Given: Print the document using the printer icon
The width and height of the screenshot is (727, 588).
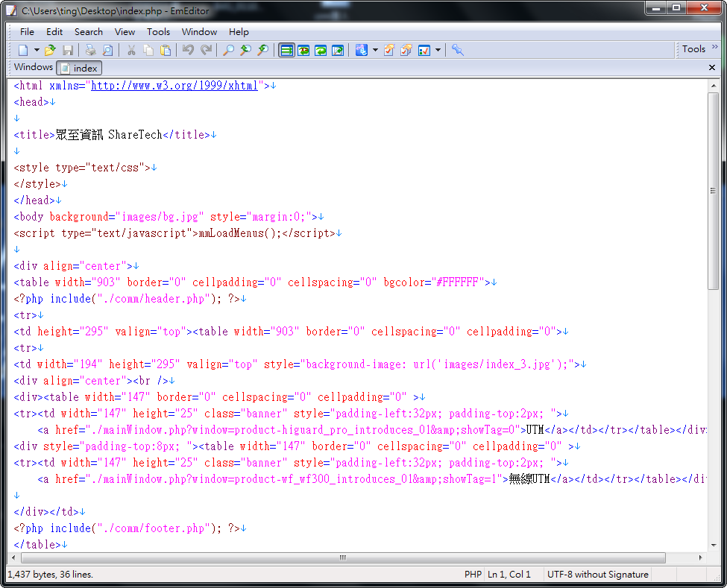Looking at the screenshot, I should tap(90, 50).
